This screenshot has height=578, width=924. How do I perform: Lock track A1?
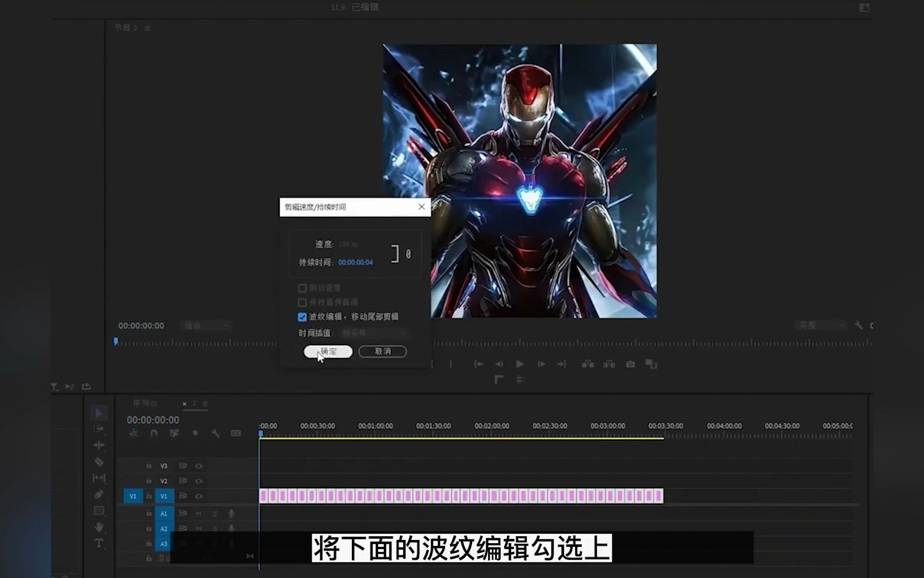149,513
